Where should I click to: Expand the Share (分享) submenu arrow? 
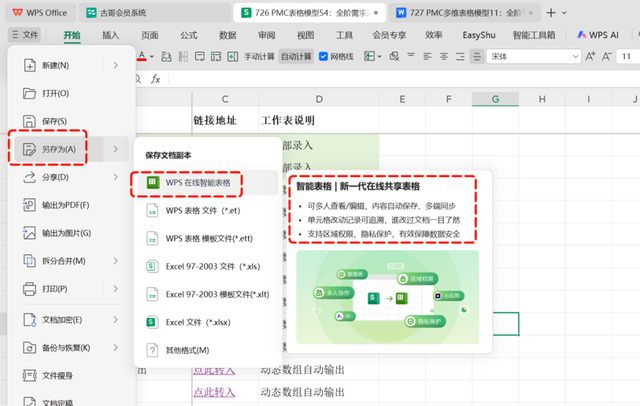[x=116, y=177]
